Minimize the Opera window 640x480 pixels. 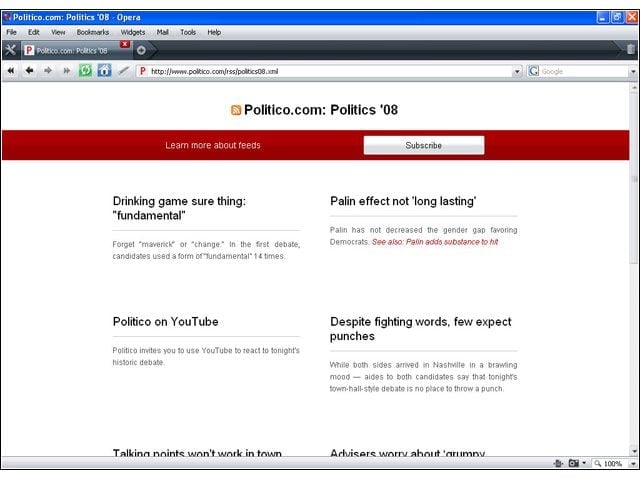pos(602,17)
